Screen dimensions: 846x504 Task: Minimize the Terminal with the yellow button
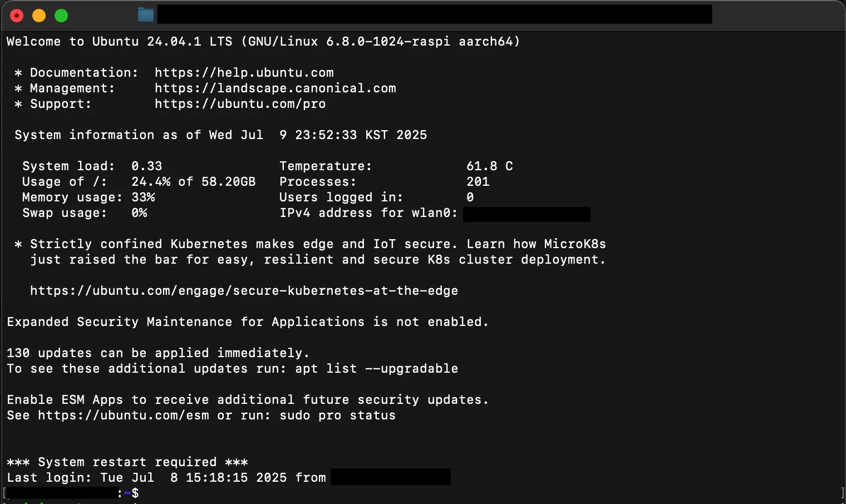tap(38, 16)
